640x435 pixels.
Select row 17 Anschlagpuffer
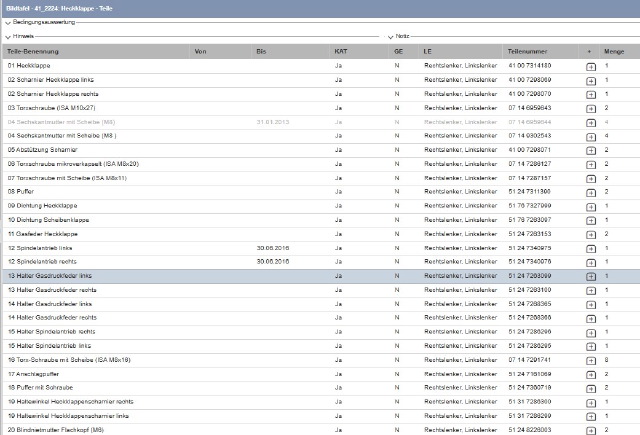click(x=321, y=374)
